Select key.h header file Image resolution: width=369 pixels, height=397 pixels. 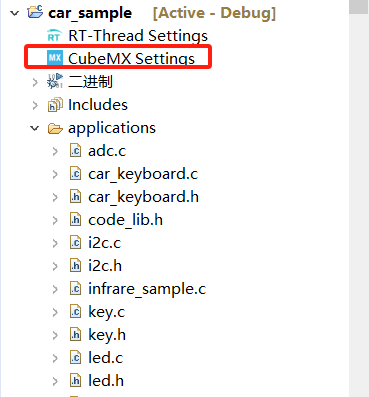pos(107,335)
